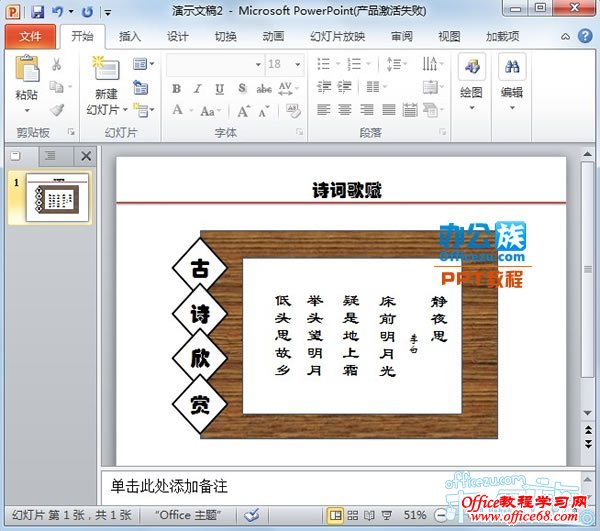Expand the Font group dialog launcher
The width and height of the screenshot is (600, 531).
pos(298,132)
